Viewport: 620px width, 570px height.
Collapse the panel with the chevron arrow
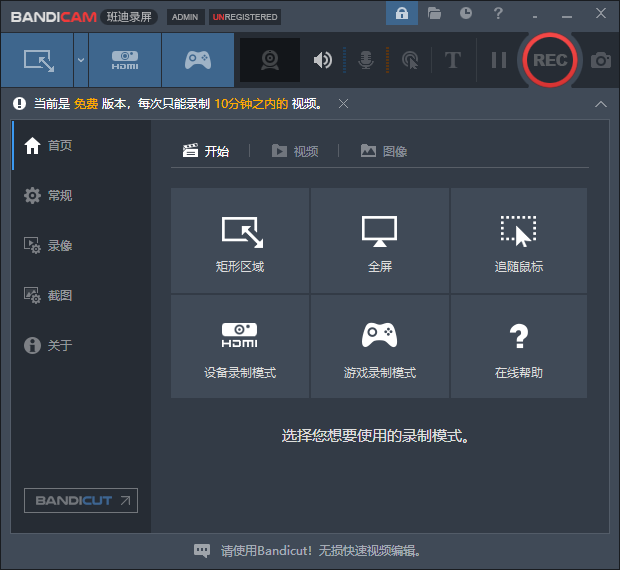[600, 104]
